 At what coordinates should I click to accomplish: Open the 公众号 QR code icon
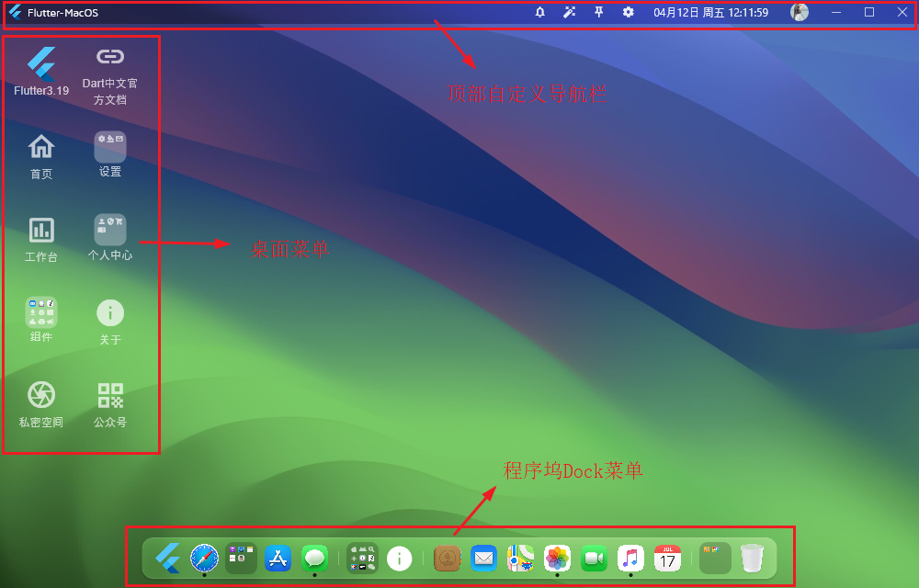pos(110,404)
